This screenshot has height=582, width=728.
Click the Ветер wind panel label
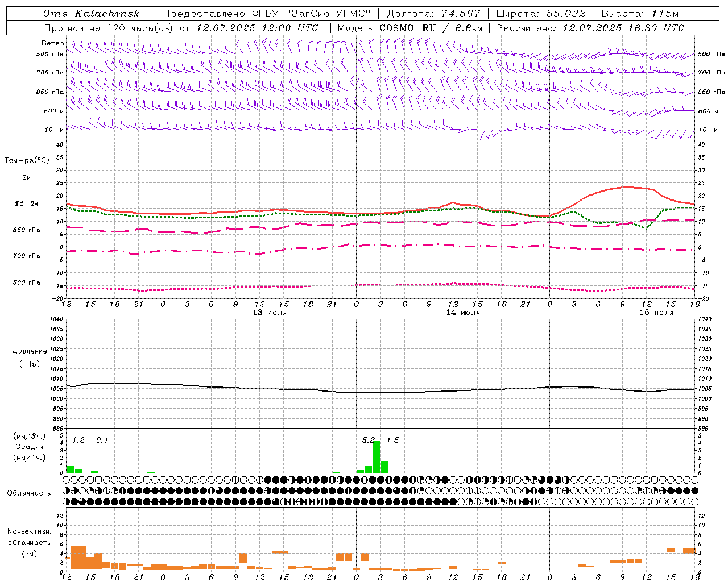tap(53, 43)
